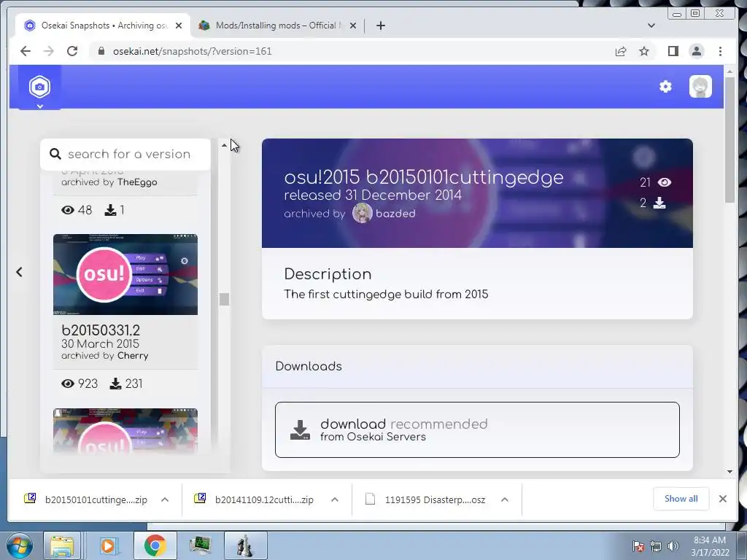Image resolution: width=747 pixels, height=560 pixels.
Task: Toggle the Chrome side panel icon
Action: click(673, 51)
